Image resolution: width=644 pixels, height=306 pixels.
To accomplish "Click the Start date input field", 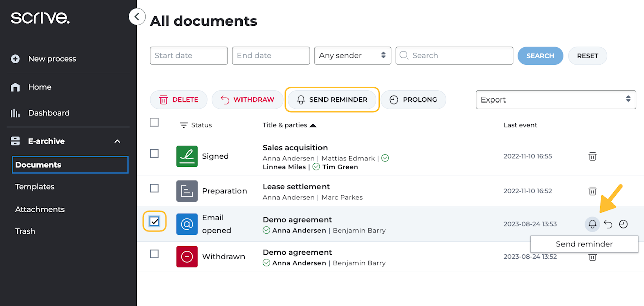I will [x=189, y=56].
